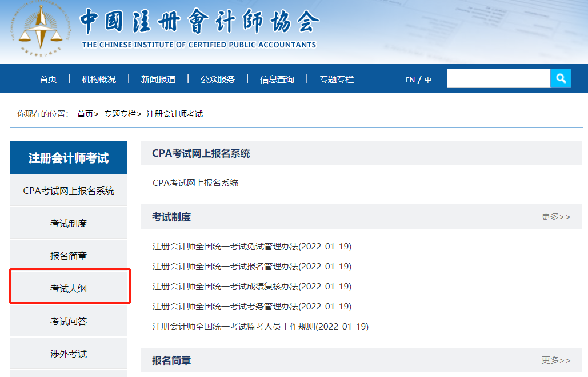Click 专题专栏 in the breadcrumb trail
This screenshot has height=377, width=588.
(120, 114)
